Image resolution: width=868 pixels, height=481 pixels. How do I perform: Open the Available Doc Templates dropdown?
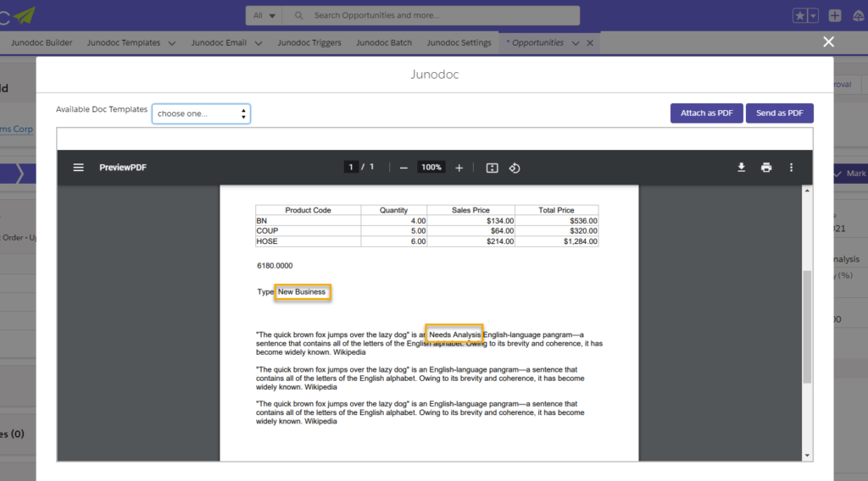tap(201, 113)
